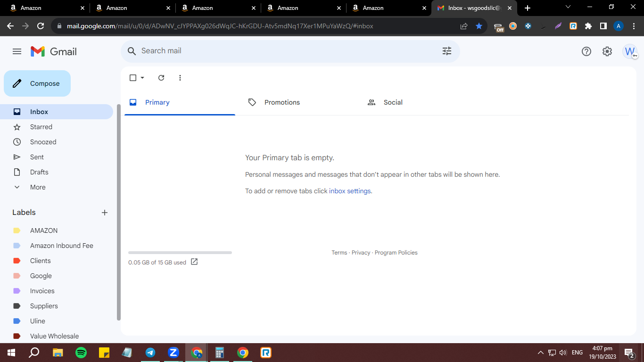Expand the More folders list
The image size is (644, 362).
(57, 187)
